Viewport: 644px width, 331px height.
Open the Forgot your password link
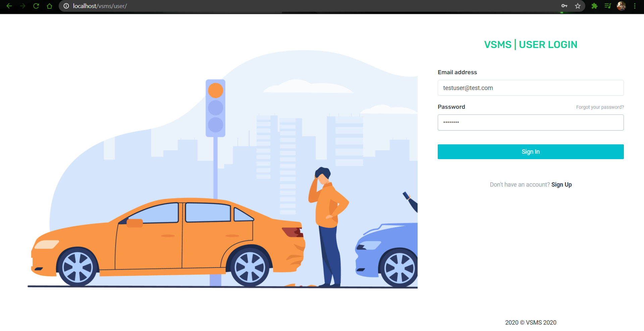pyautogui.click(x=600, y=107)
